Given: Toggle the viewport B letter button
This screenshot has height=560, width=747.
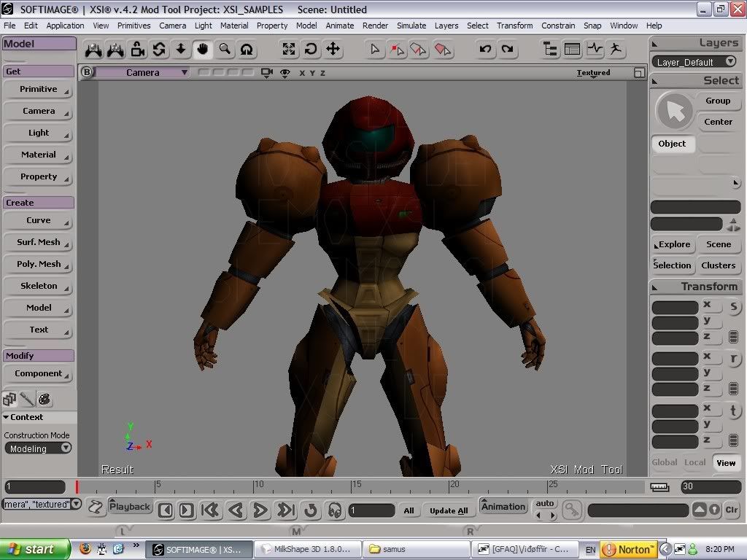Looking at the screenshot, I should tap(87, 72).
